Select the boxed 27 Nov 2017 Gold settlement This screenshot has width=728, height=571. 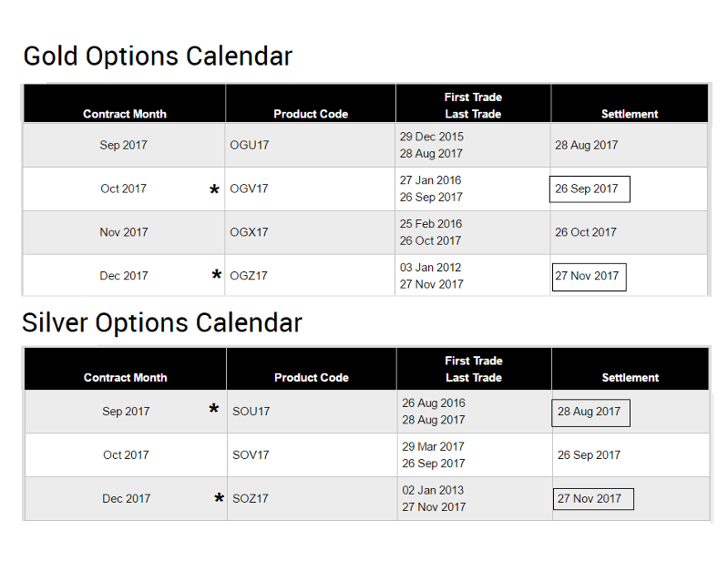pos(589,276)
